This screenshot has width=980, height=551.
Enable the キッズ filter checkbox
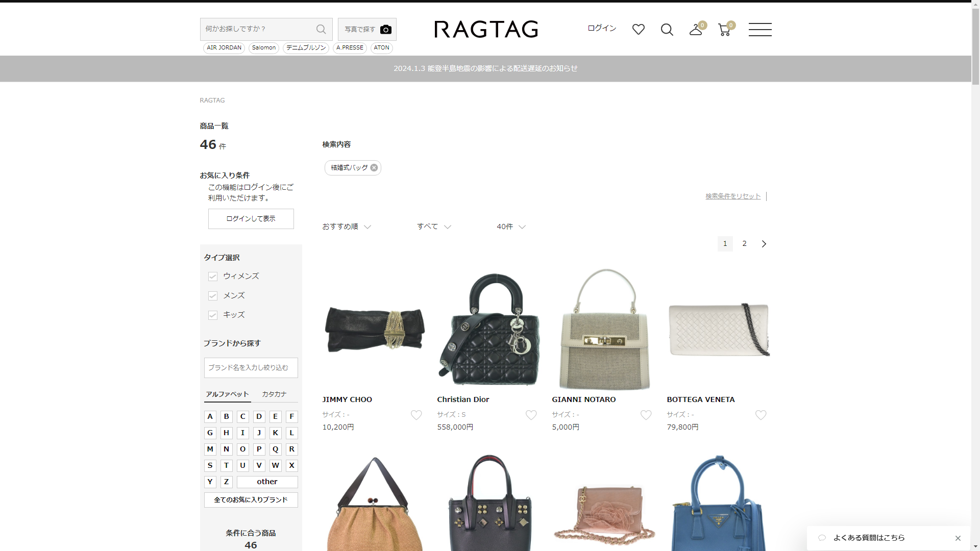(x=213, y=315)
